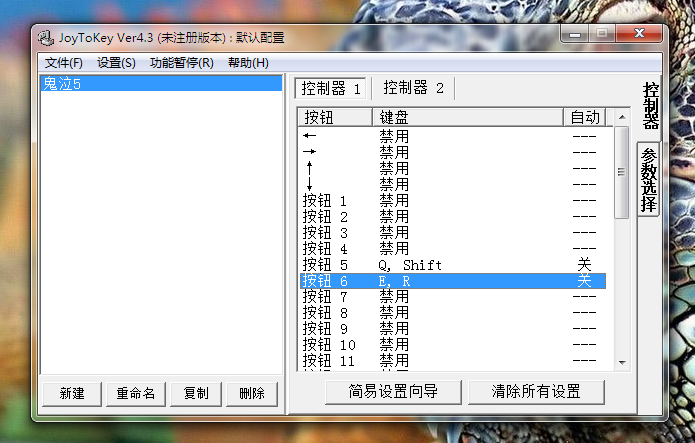Select the vertical 控制器 side tab
The image size is (695, 443).
click(651, 106)
